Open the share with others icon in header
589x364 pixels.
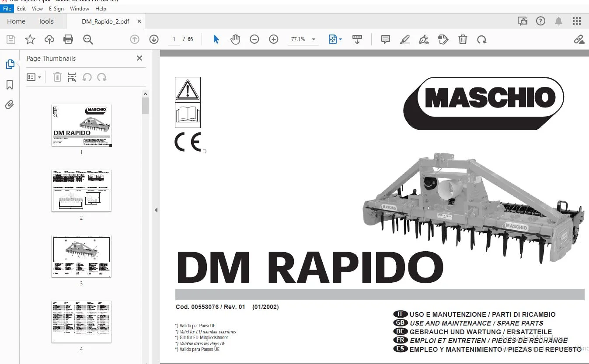point(522,21)
